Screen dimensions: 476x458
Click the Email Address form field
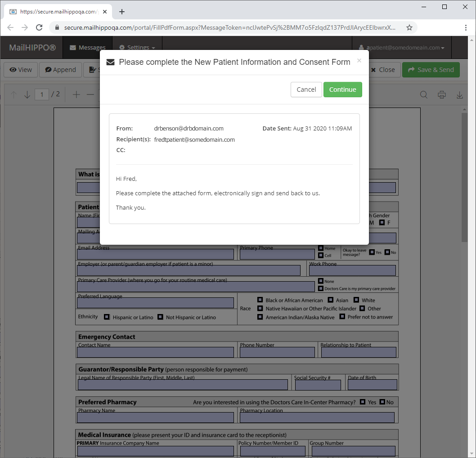click(155, 254)
